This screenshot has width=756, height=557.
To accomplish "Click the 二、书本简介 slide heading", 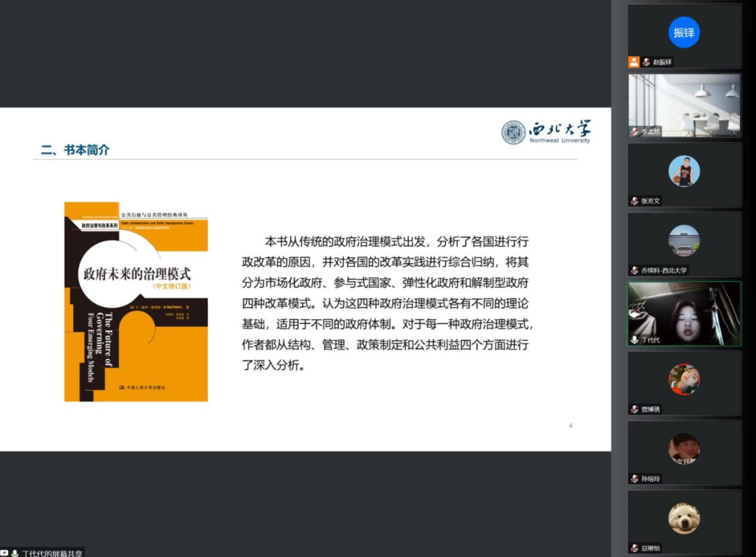I will click(75, 149).
